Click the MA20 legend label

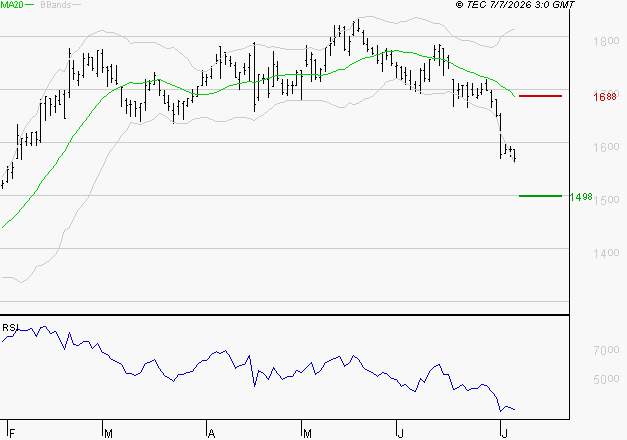12,5
